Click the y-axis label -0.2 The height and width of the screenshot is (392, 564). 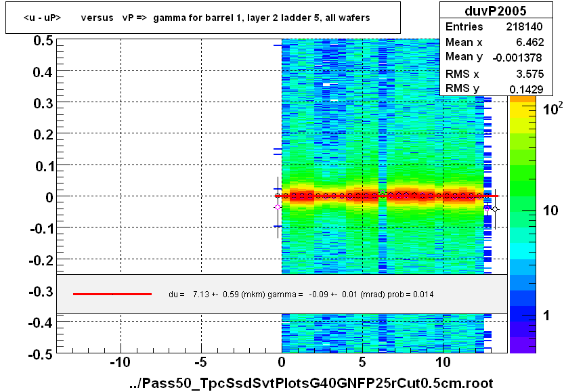(x=42, y=260)
